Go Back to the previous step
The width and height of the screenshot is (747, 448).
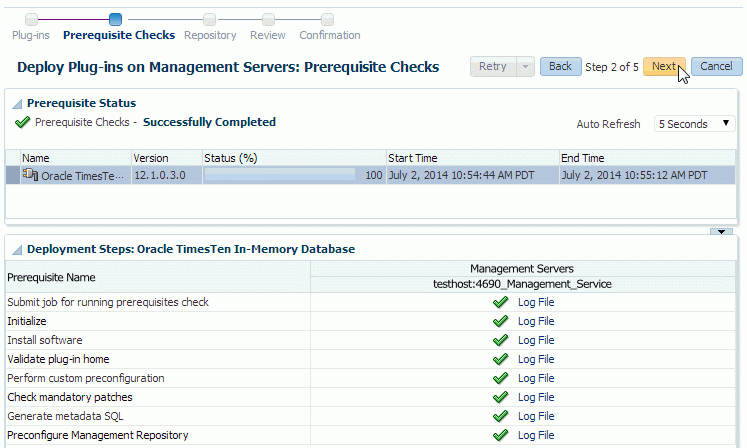coord(560,66)
